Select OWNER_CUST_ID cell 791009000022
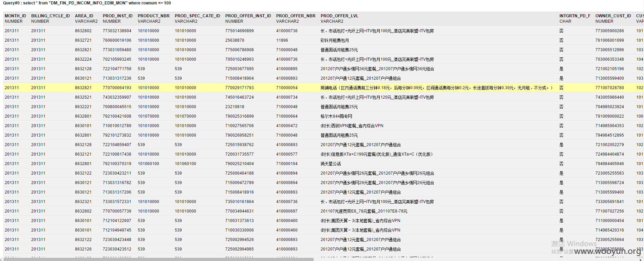The height and width of the screenshot is (261, 644). tap(610, 116)
